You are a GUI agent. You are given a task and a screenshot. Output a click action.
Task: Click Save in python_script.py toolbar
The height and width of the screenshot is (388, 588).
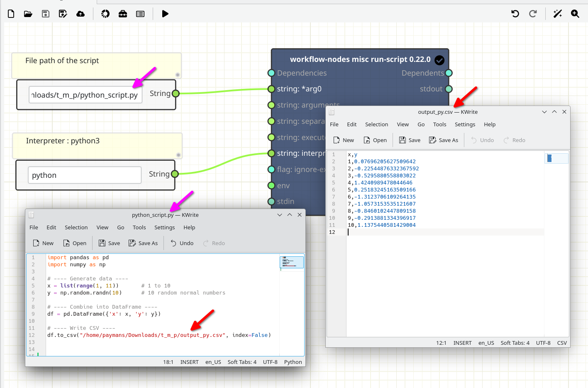click(109, 243)
